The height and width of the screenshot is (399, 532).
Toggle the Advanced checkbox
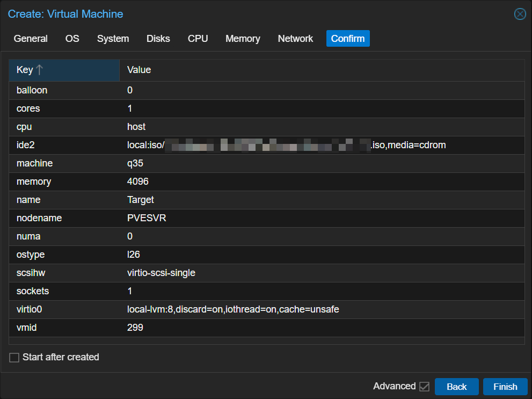pyautogui.click(x=424, y=387)
